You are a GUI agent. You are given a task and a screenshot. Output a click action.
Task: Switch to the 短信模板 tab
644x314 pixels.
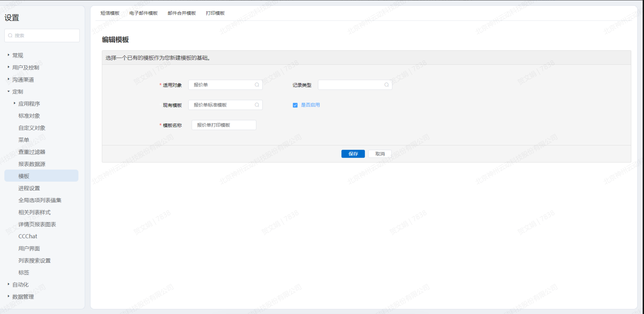(x=110, y=13)
